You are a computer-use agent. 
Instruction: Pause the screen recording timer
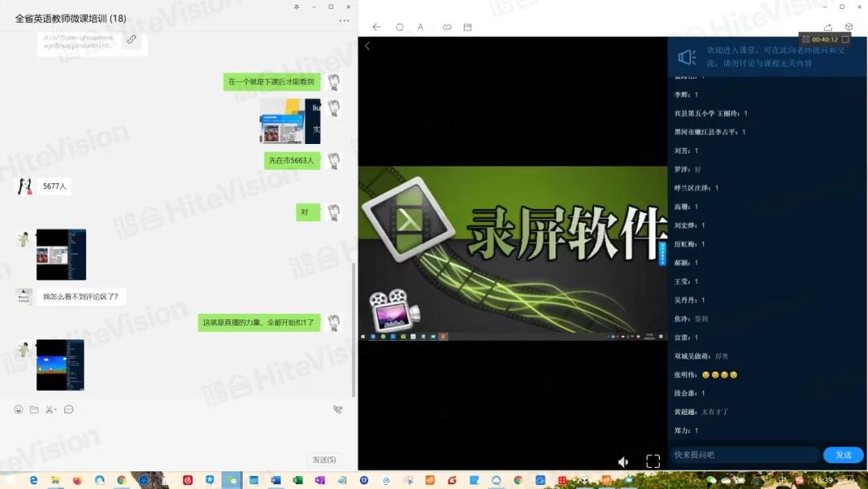(x=805, y=39)
